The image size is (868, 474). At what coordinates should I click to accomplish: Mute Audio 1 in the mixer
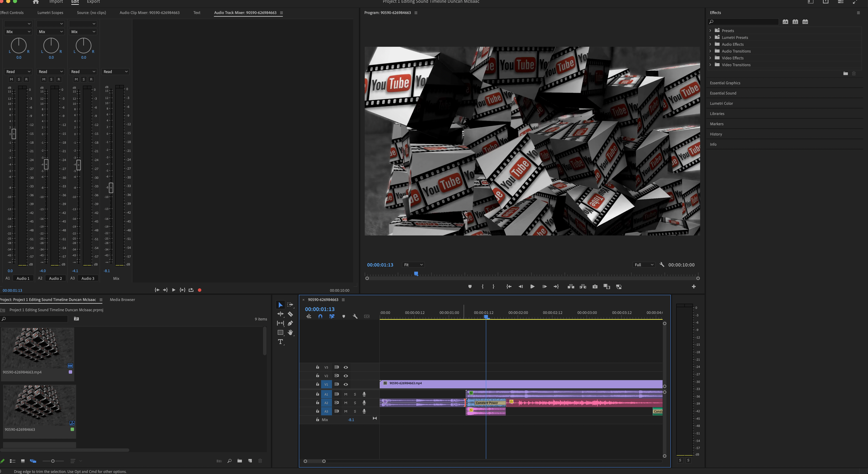tap(11, 80)
